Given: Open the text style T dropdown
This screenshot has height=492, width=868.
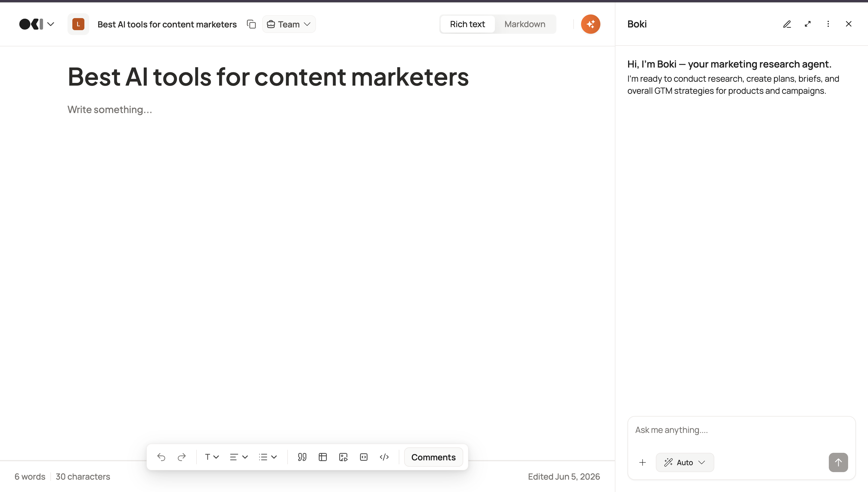Looking at the screenshot, I should (x=212, y=457).
